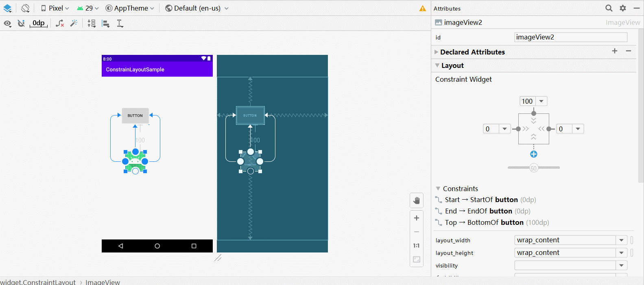Click the resize handle below device preview
Image resolution: width=644 pixels, height=285 pixels.
(218, 258)
